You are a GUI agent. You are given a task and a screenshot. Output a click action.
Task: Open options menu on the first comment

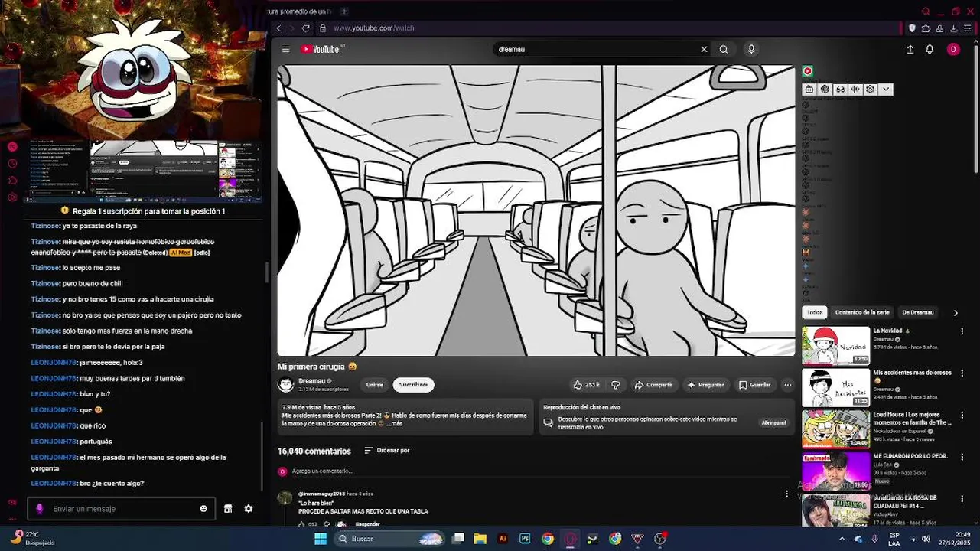786,494
